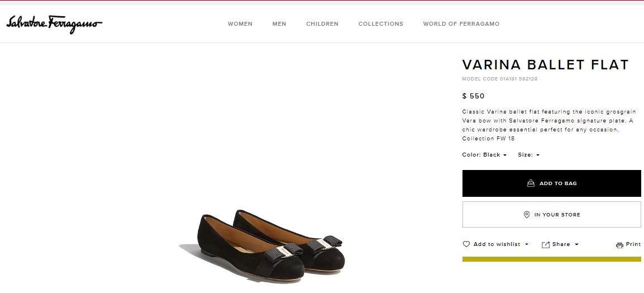
Task: Open the Women menu
Action: (x=240, y=24)
